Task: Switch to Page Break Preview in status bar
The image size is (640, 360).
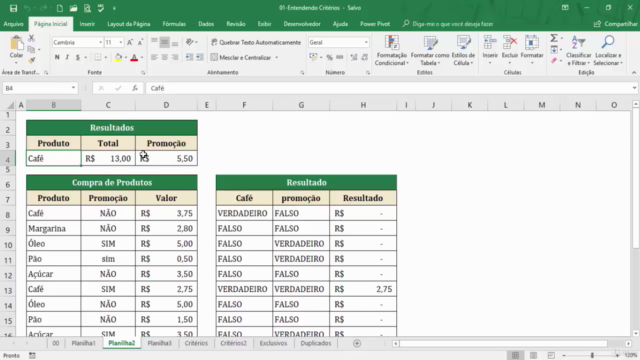Action: point(551,356)
